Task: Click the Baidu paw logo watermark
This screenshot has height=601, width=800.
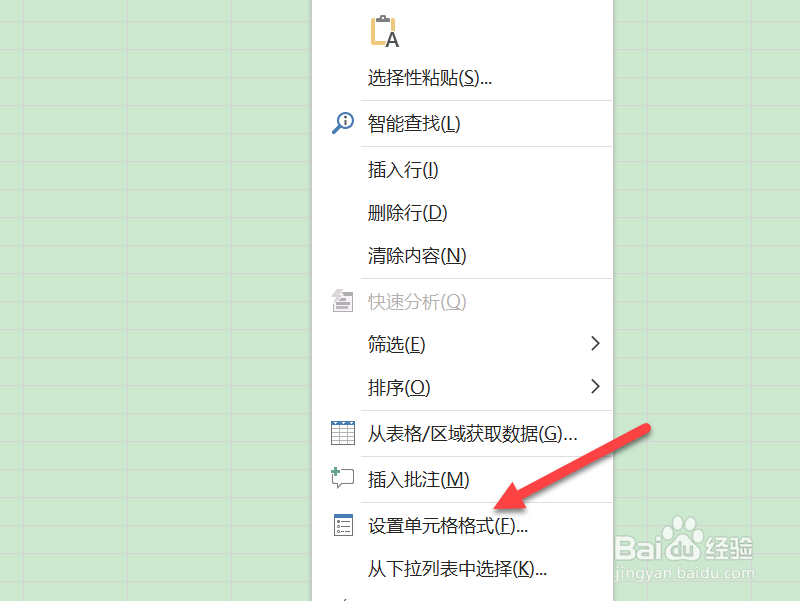Action: (x=683, y=539)
